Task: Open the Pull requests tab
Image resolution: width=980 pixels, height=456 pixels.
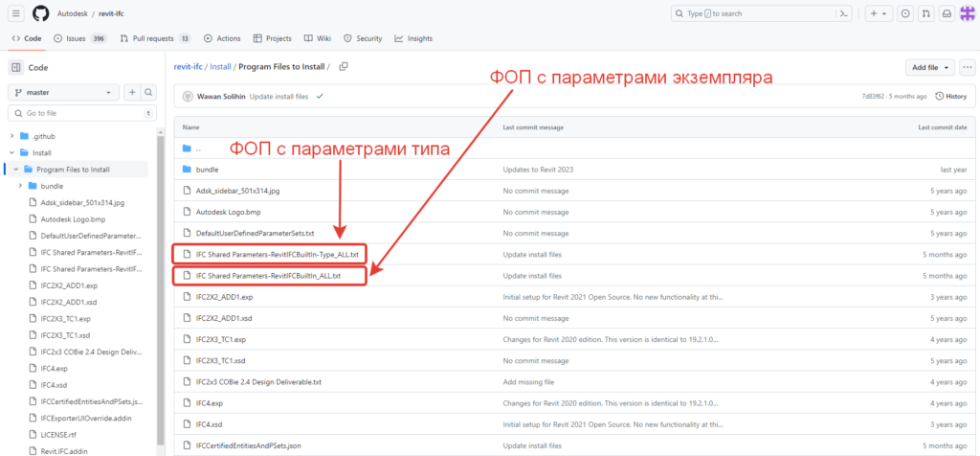Action: (156, 38)
